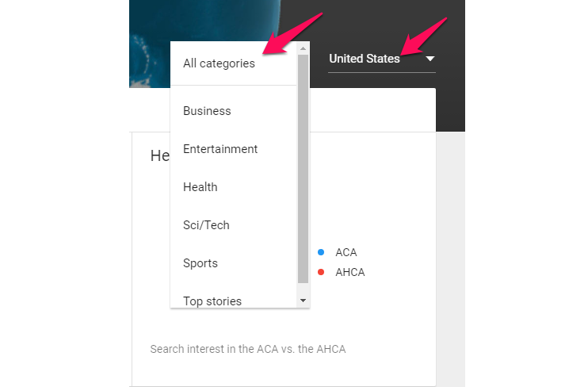Select the Sports category
588x387 pixels.
[x=200, y=263]
